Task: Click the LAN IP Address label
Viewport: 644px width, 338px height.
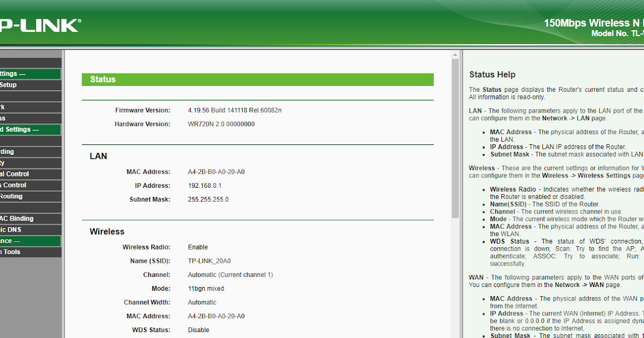Action: point(152,186)
